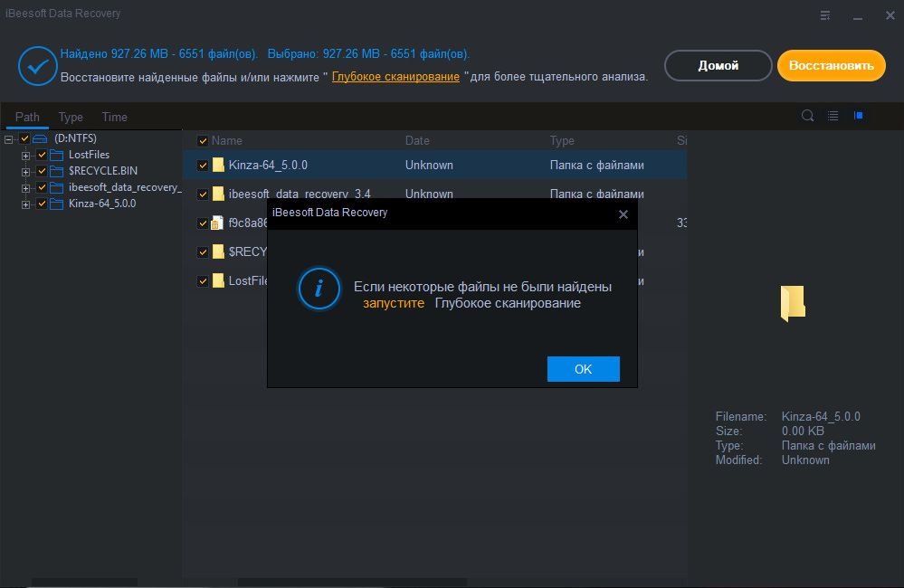
Task: Click запустите link in the dialog
Action: coord(394,303)
